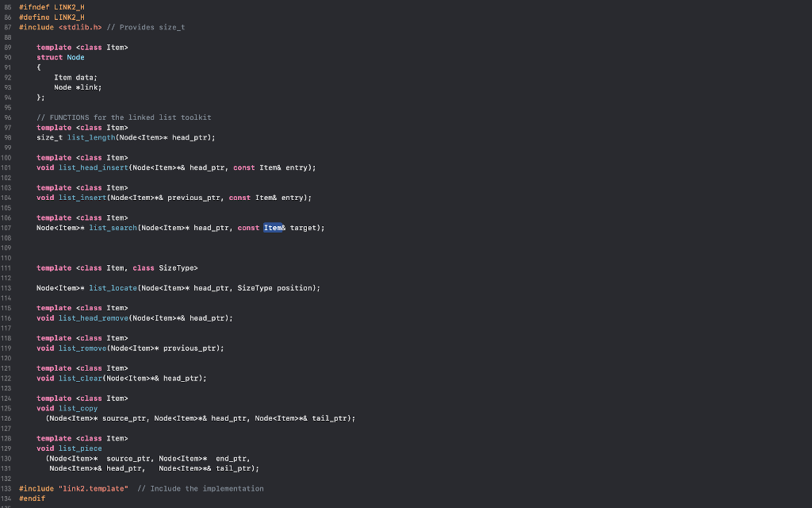This screenshot has width=812, height=508.
Task: Click line number 95 in the gutter
Action: [x=8, y=108]
